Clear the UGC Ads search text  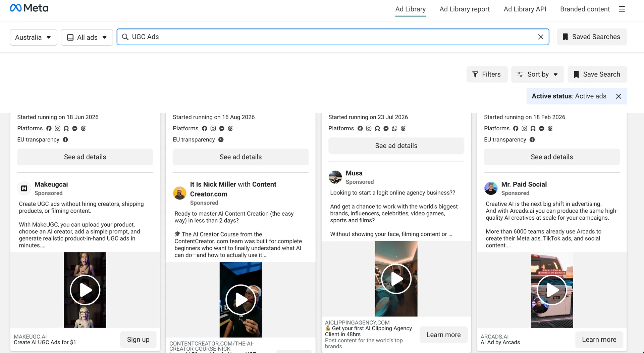(x=541, y=37)
